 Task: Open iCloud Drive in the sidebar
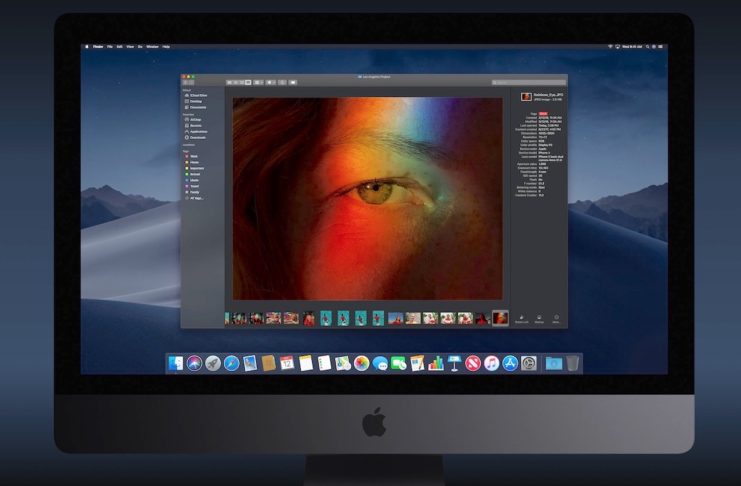coord(196,95)
